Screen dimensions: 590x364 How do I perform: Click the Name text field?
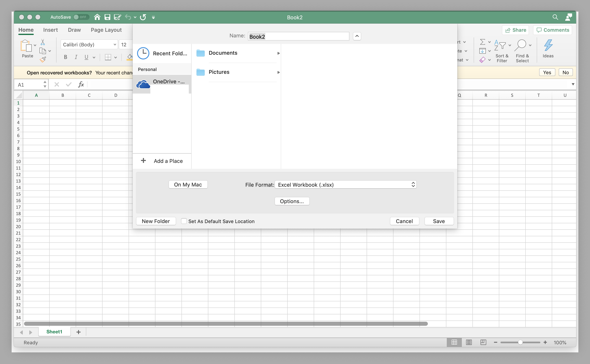298,36
